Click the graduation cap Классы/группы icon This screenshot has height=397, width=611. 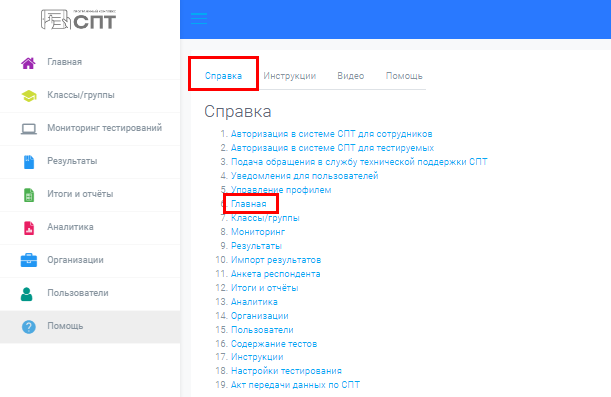[x=29, y=95]
